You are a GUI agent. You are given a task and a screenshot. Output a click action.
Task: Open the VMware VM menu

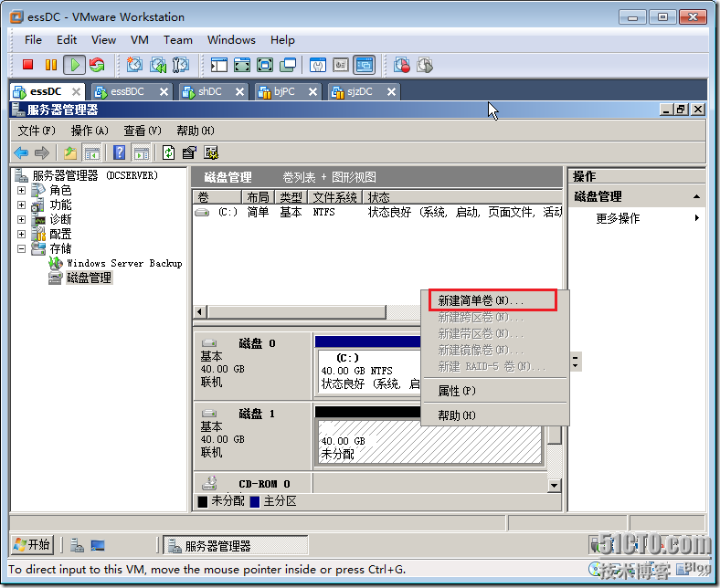pos(139,40)
